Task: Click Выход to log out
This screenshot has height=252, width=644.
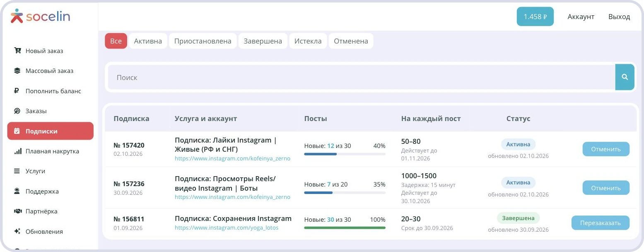Action: tap(619, 17)
